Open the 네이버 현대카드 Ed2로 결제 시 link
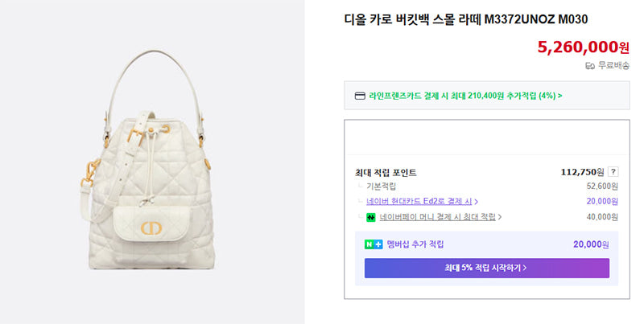 coord(419,201)
